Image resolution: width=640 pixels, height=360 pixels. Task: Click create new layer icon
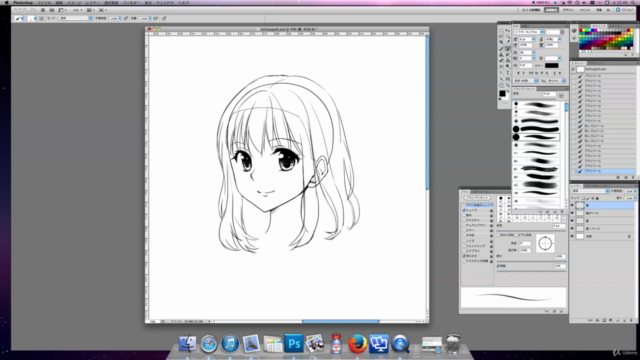coord(624,320)
